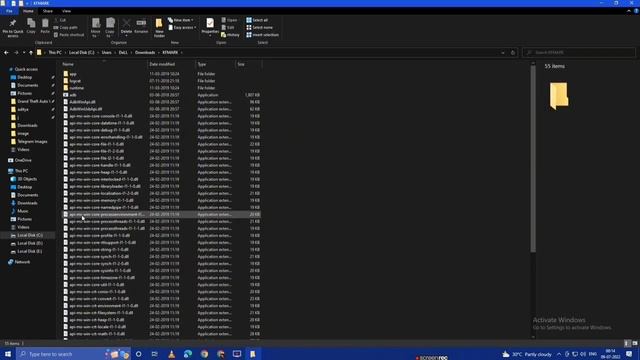Click Select none in the ribbon
The image size is (640, 360).
[x=260, y=27]
